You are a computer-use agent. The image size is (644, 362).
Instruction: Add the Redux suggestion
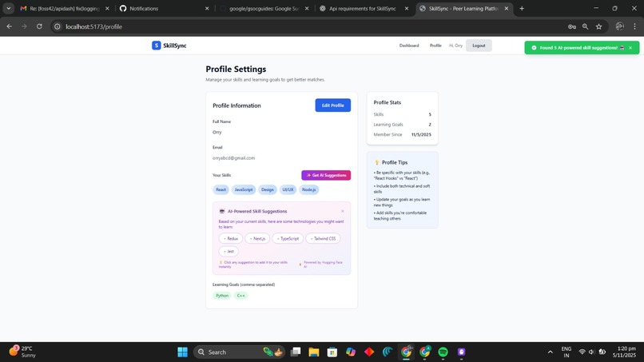(x=230, y=238)
